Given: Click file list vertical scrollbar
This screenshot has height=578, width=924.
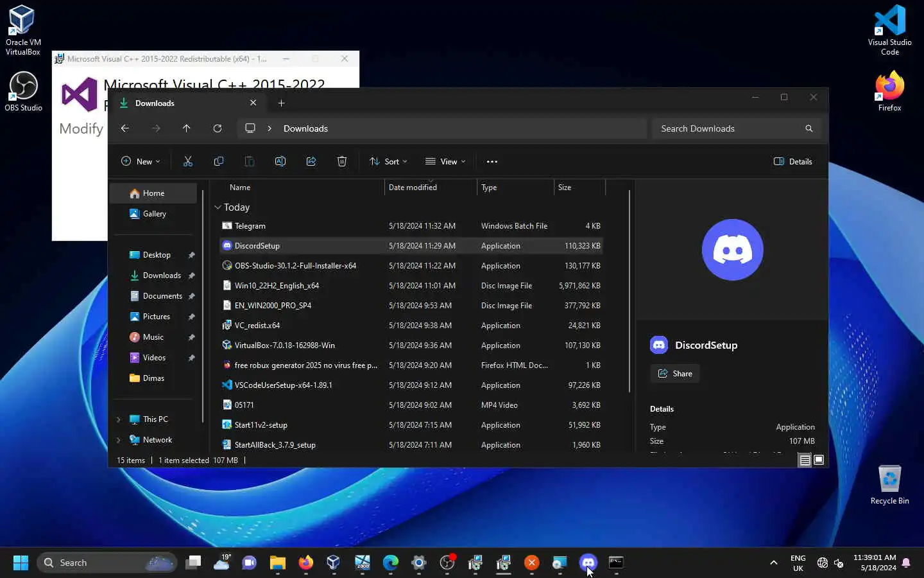Looking at the screenshot, I should point(629,291).
